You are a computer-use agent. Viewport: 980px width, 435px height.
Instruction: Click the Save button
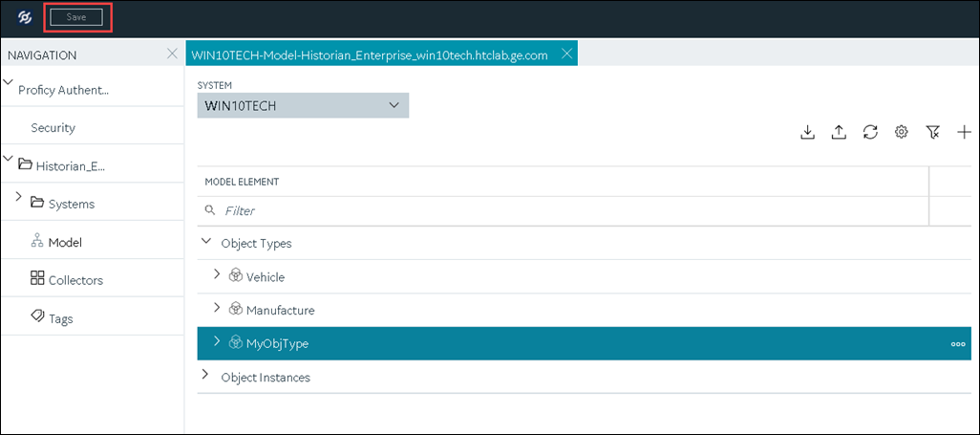click(x=76, y=17)
